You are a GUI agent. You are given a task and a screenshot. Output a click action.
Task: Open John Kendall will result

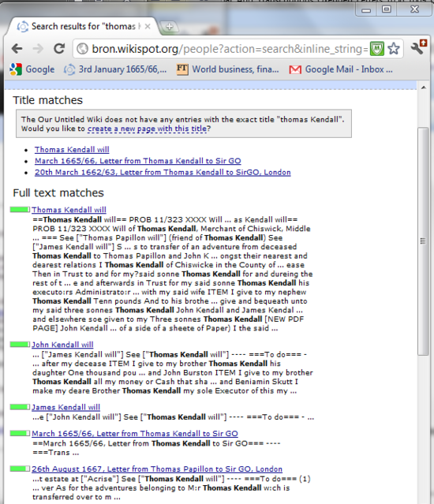click(62, 345)
